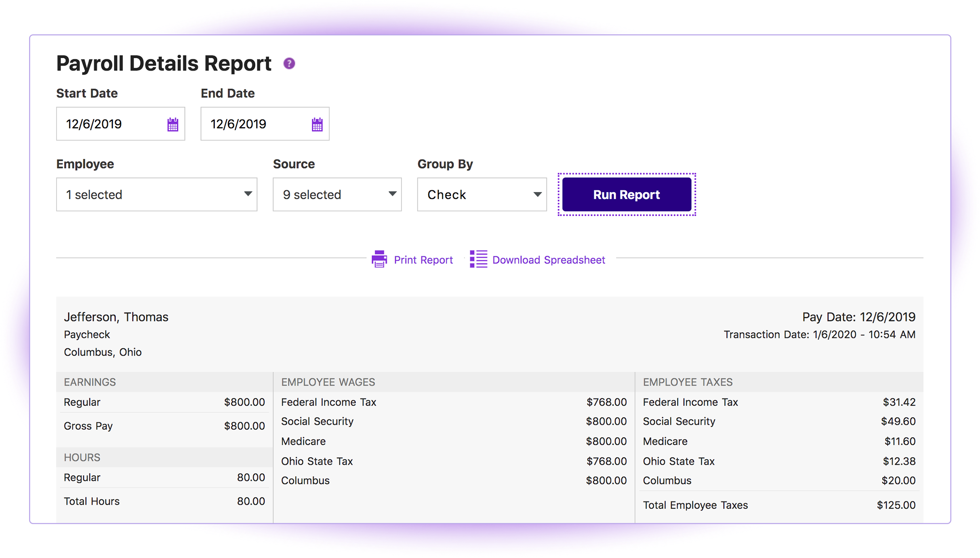Screen dimensions: 980x558
Task: Select the Jefferson, Thomas employee name
Action: point(116,317)
